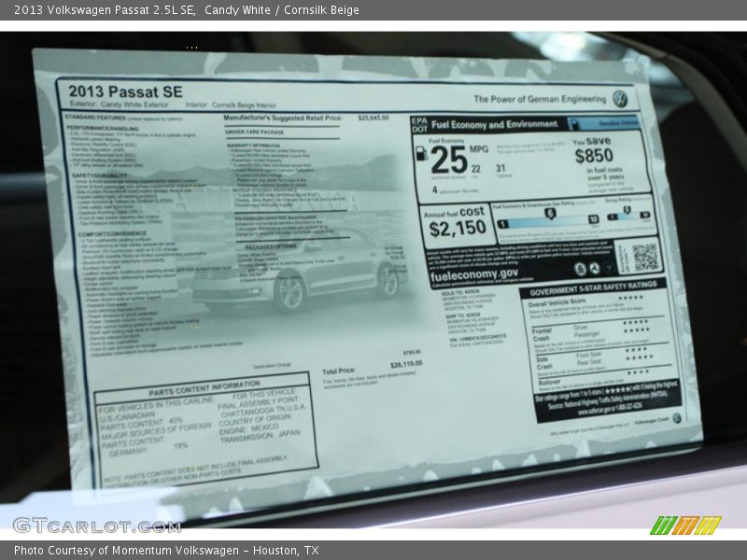Click the gasoline vehicle pump icon in header

[x=574, y=124]
